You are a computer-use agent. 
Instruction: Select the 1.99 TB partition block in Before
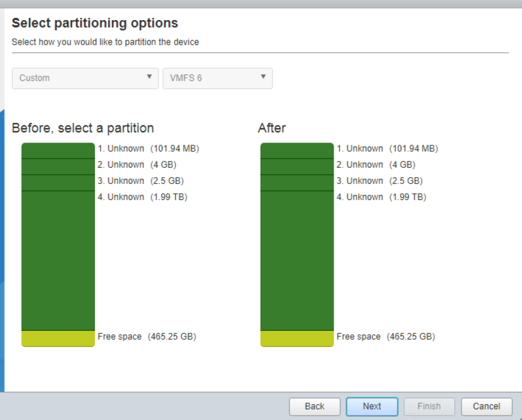[58, 260]
